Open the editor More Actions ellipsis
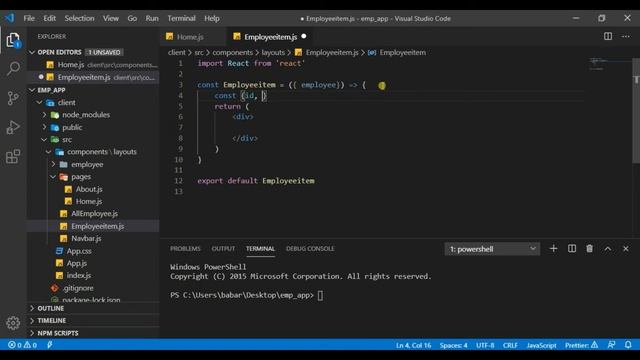This screenshot has width=640, height=360. (626, 36)
